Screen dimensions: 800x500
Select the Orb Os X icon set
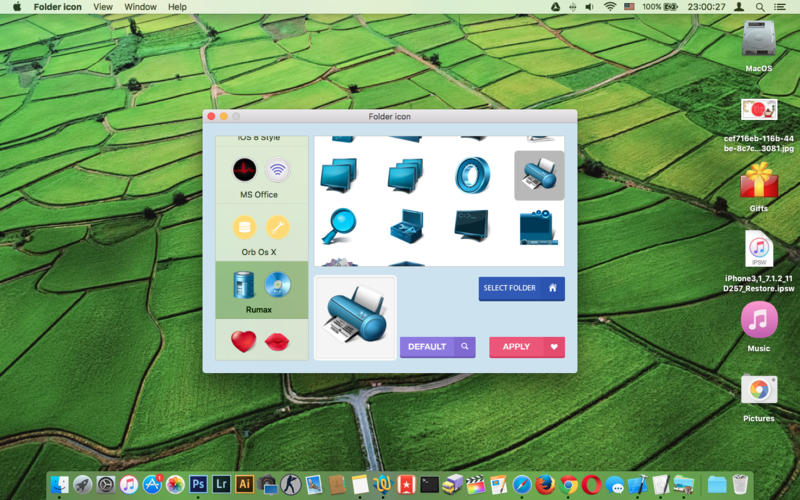point(261,233)
